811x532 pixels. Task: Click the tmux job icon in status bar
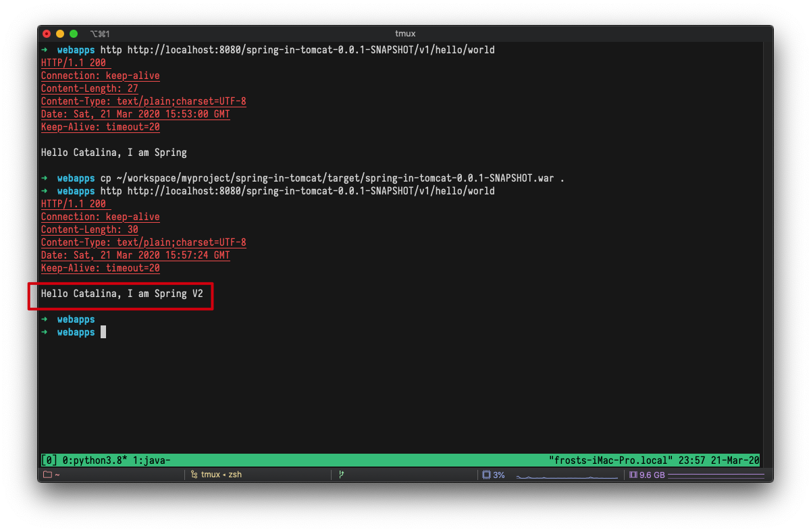click(x=194, y=475)
